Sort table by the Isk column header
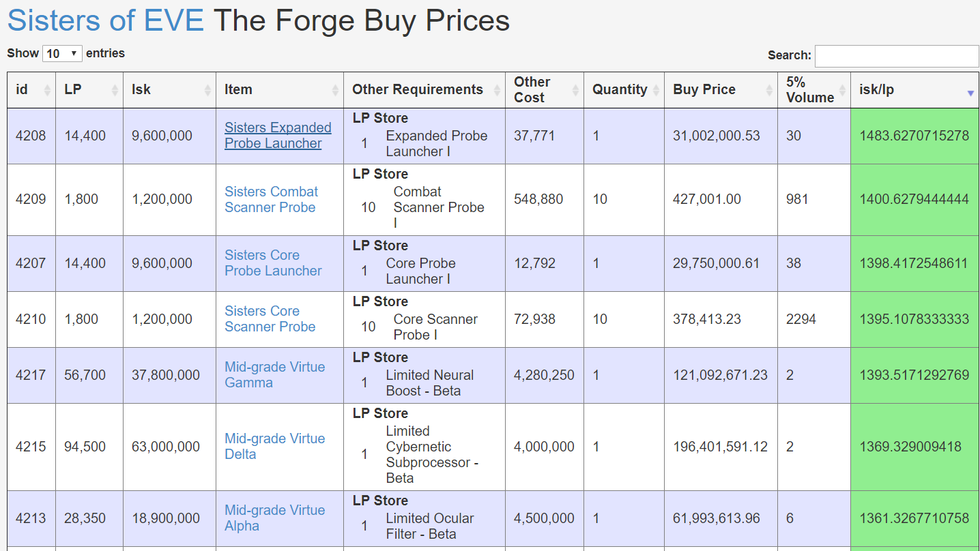The width and height of the screenshot is (980, 551). coord(169,90)
